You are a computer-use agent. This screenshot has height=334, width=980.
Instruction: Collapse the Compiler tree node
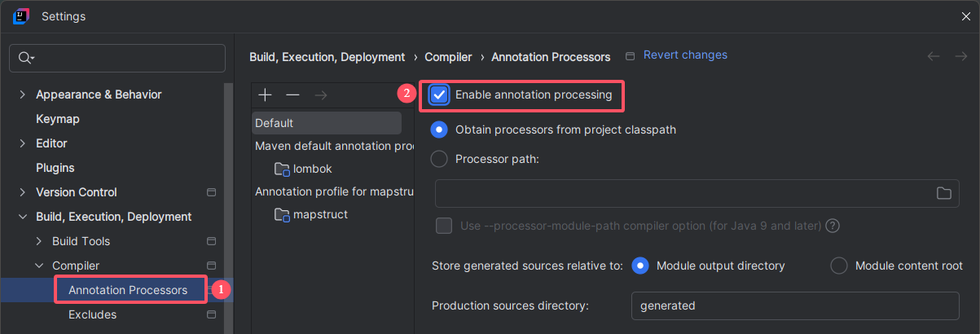(x=38, y=266)
